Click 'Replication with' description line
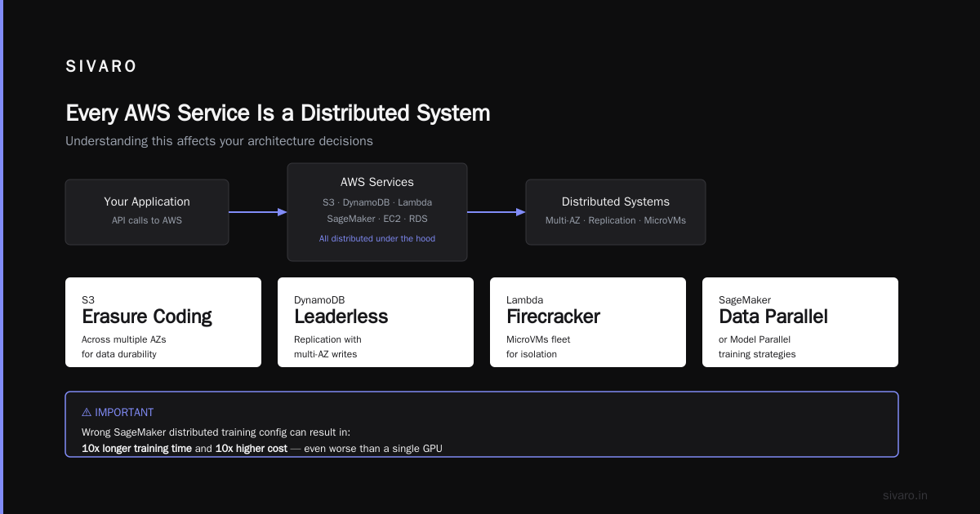This screenshot has width=980, height=514. (327, 339)
